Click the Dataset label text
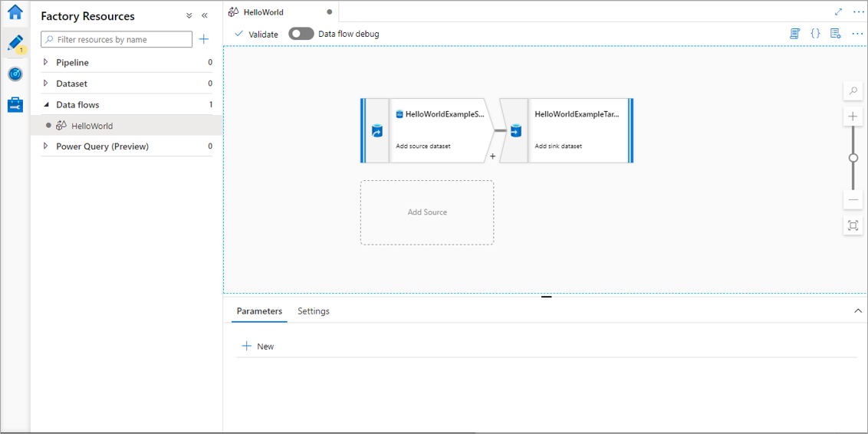The image size is (868, 434). pyautogui.click(x=72, y=84)
